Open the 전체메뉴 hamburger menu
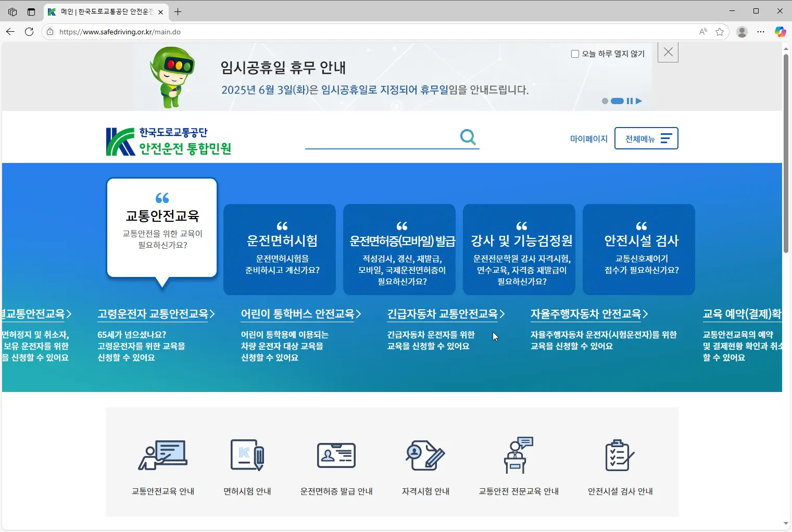The image size is (792, 532). (x=647, y=138)
